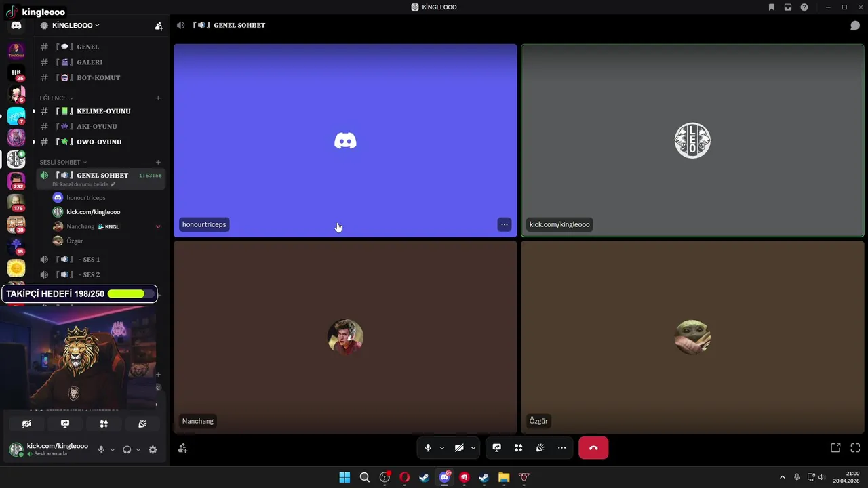The width and height of the screenshot is (868, 488).
Task: Open user settings gear icon
Action: pos(153,449)
